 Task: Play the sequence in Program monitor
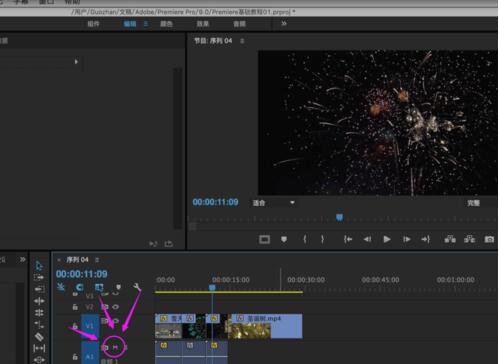(x=387, y=239)
